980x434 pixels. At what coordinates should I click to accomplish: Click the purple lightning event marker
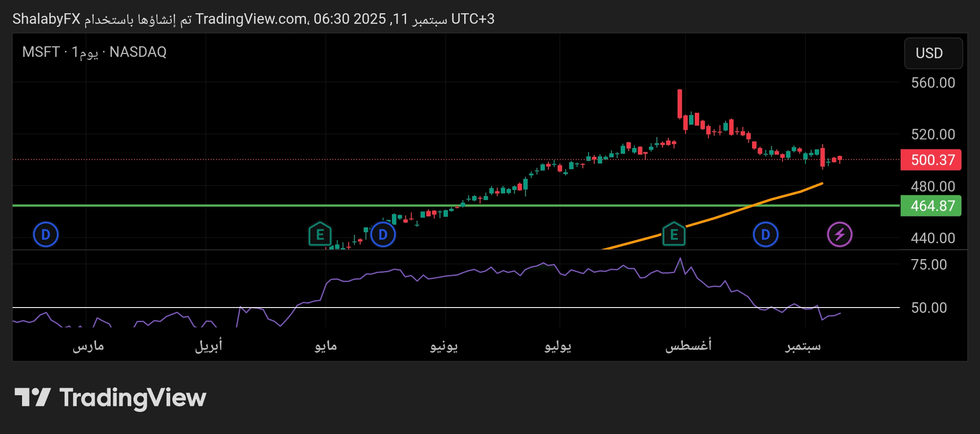(x=840, y=234)
